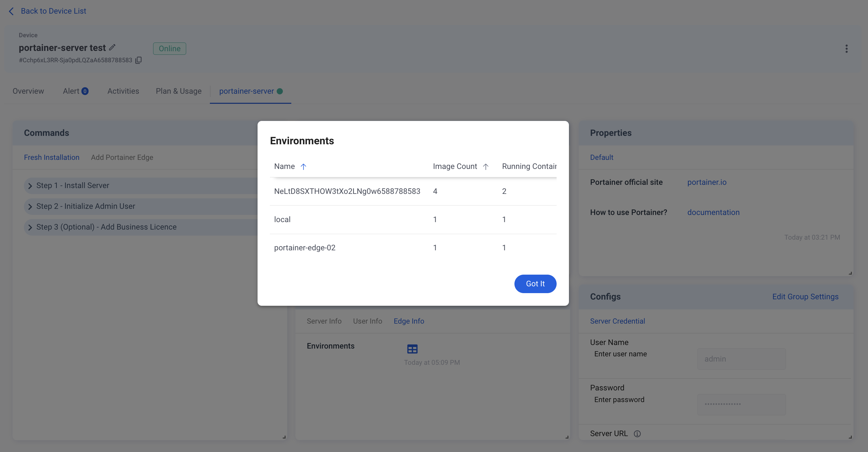The width and height of the screenshot is (868, 452).
Task: Go to Plan & Usage tab
Action: pos(179,91)
